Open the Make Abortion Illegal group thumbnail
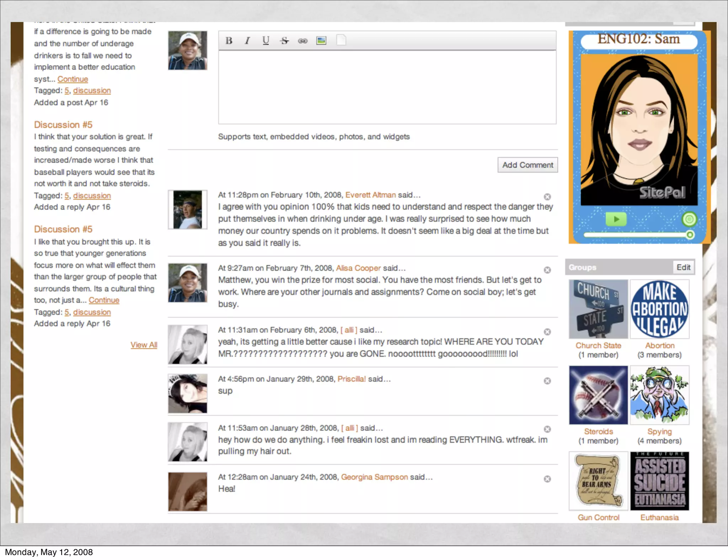The width and height of the screenshot is (728, 560). (x=660, y=309)
